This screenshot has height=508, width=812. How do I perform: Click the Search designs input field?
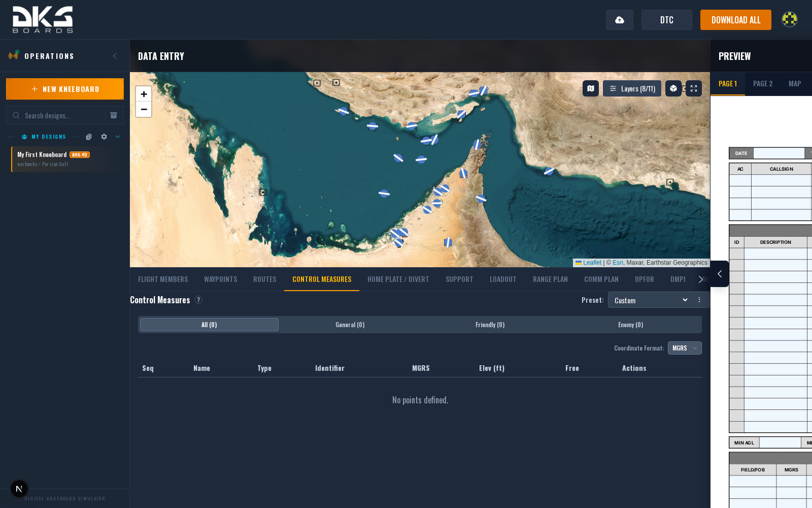click(63, 115)
